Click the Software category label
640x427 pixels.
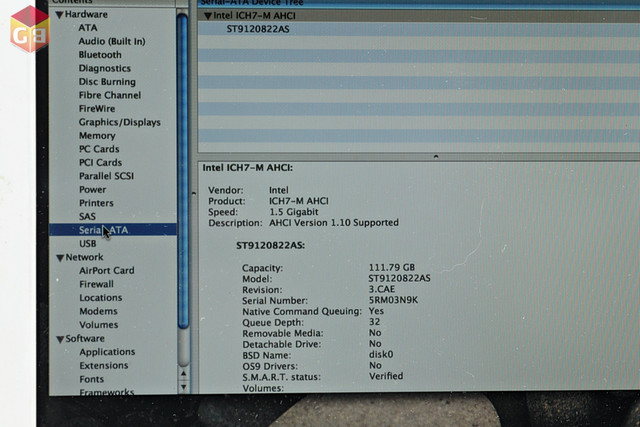click(85, 338)
